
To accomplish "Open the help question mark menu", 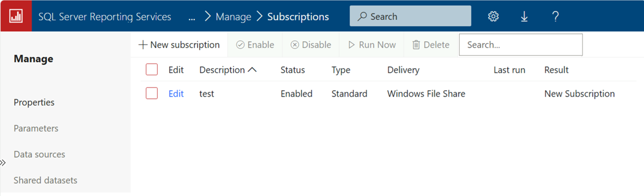I will tap(555, 17).
